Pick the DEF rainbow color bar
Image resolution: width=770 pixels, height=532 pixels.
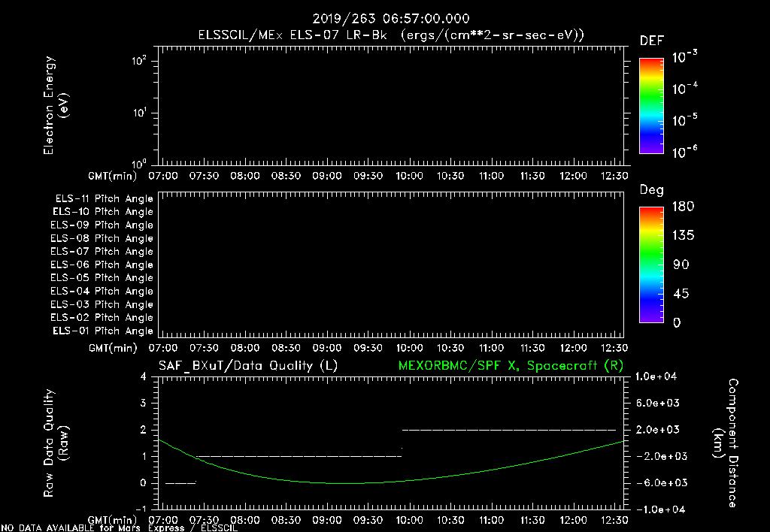651,106
